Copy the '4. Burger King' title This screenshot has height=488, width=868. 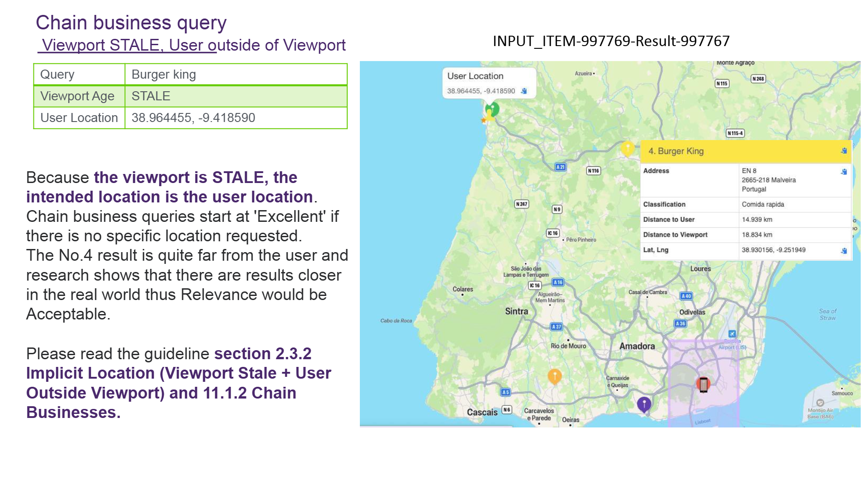point(844,151)
